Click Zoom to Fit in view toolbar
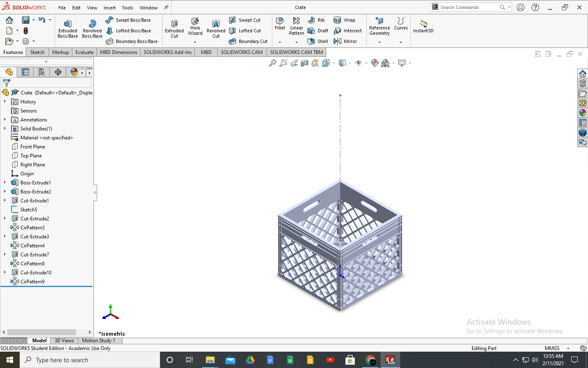Viewport: 588px width, 368px height. point(272,63)
